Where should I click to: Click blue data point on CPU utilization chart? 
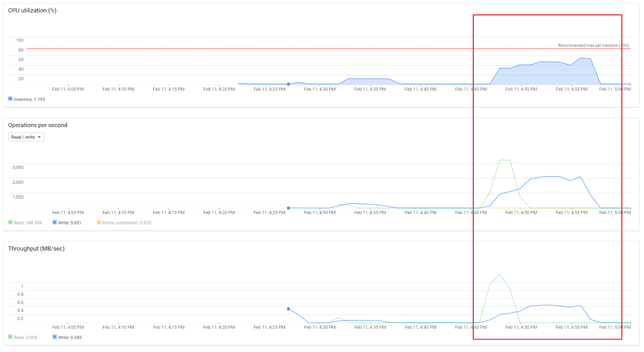click(x=289, y=84)
